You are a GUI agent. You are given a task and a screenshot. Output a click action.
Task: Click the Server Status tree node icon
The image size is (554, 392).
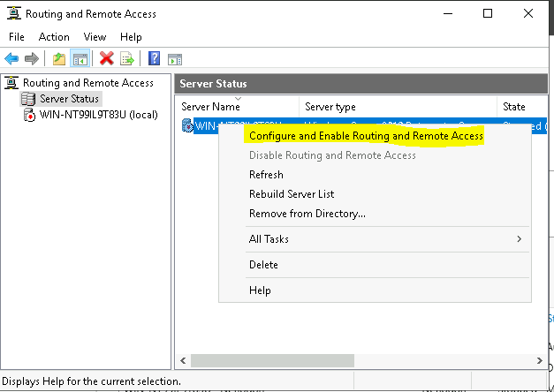click(28, 99)
